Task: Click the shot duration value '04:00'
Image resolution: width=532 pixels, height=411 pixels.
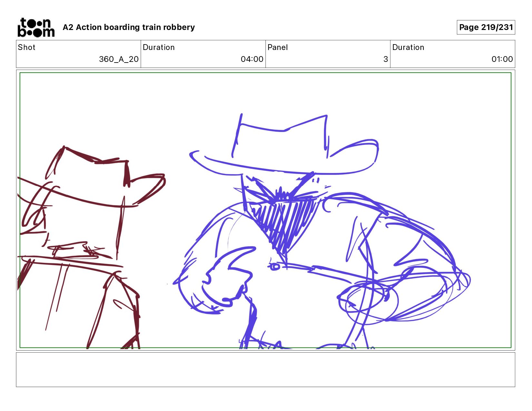Action: click(x=252, y=59)
